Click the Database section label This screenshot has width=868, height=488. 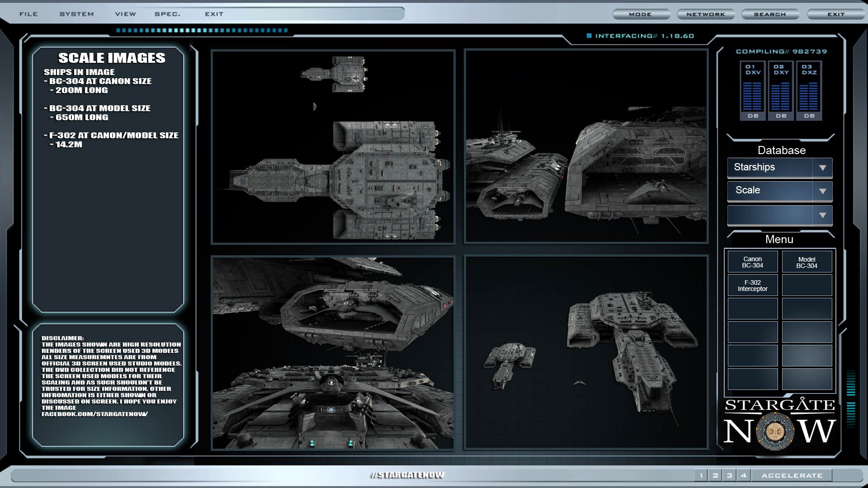[781, 150]
